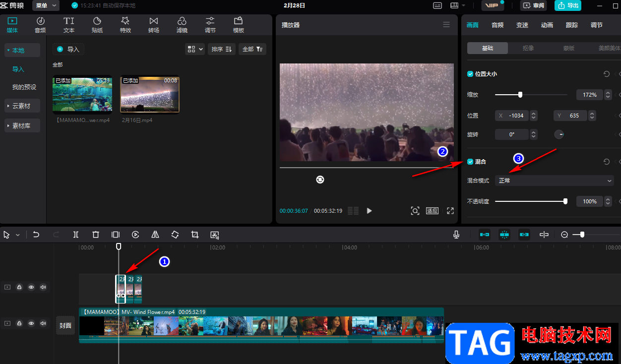The width and height of the screenshot is (621, 364).
Task: Open the 混合模式 blend mode dropdown
Action: coord(555,181)
